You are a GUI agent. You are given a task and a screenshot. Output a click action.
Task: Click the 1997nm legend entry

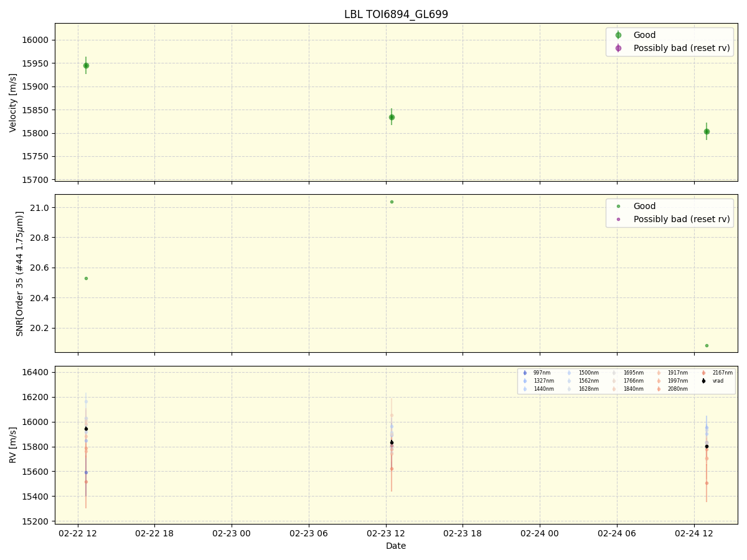coord(678,381)
